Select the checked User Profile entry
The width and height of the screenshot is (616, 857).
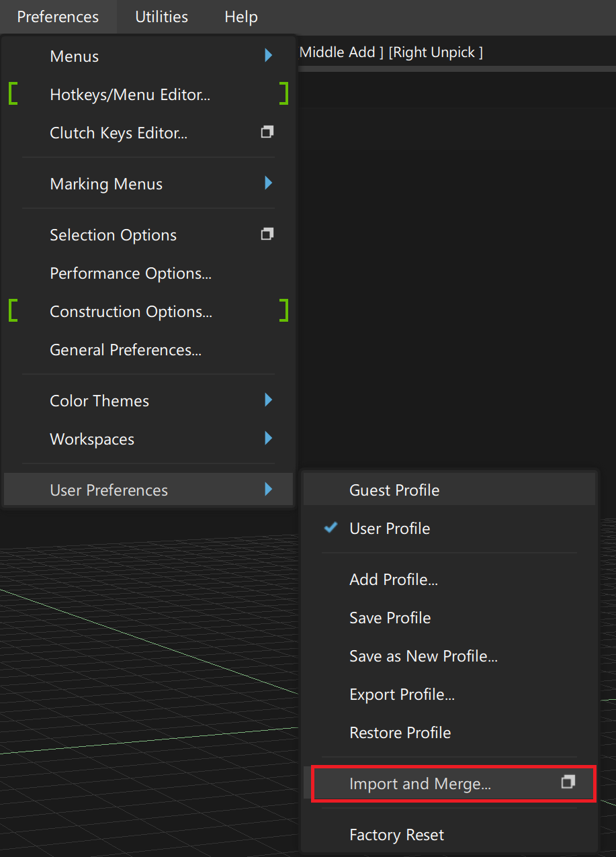coord(390,529)
